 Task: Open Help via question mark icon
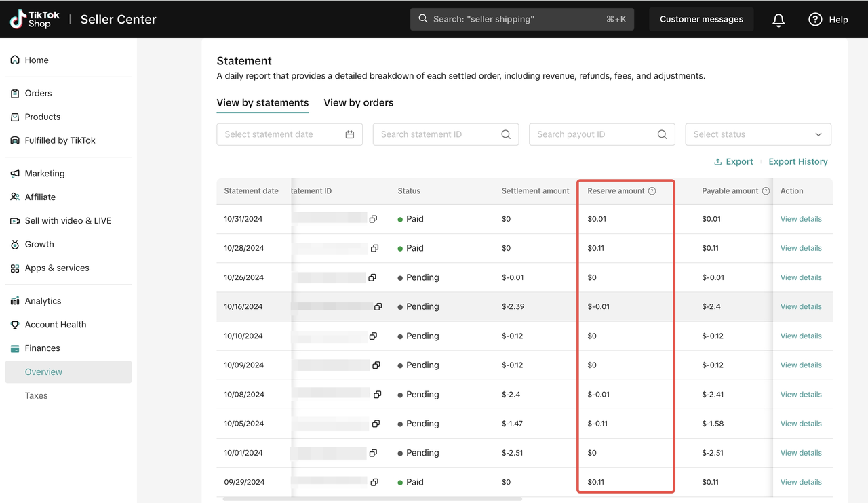point(815,20)
